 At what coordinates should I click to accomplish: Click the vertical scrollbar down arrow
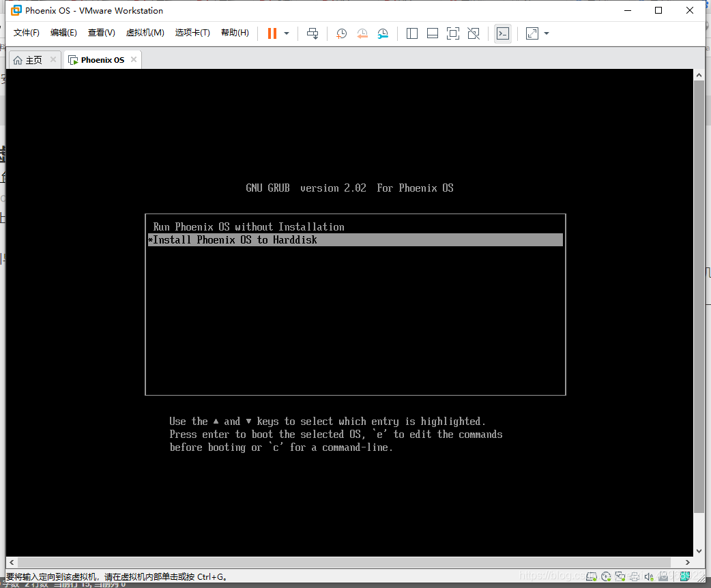[x=699, y=551]
